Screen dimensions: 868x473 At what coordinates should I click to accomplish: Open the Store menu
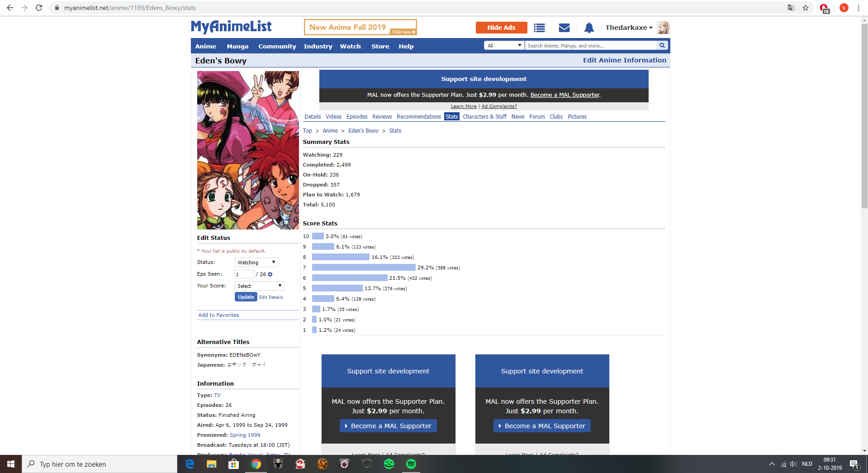[380, 46]
